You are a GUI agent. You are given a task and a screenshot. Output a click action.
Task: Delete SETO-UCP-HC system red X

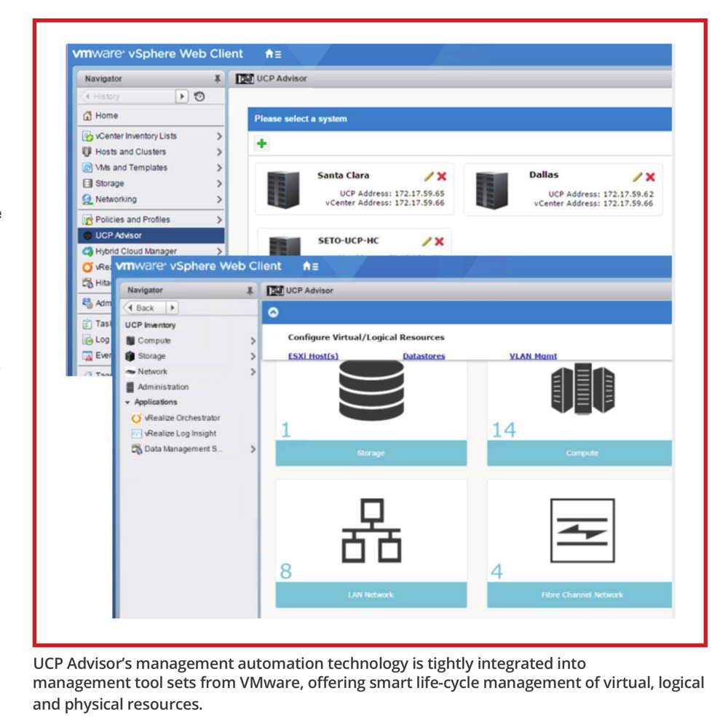[x=439, y=242]
